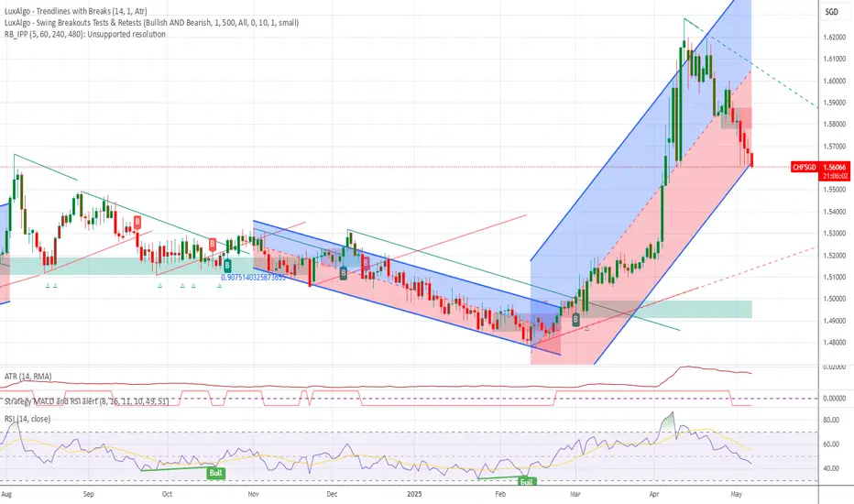
Task: Click the CHFSGD 1.56066 price label
Action: pos(820,168)
